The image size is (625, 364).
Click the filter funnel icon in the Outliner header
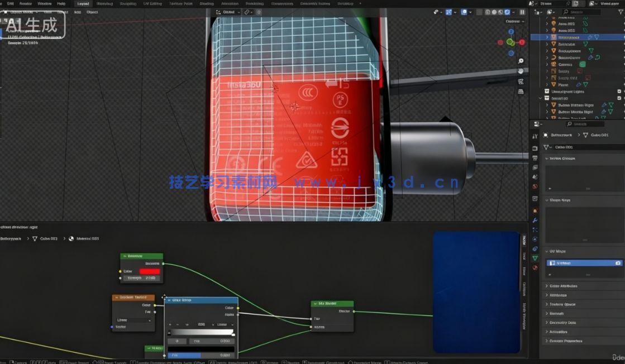pyautogui.click(x=621, y=11)
